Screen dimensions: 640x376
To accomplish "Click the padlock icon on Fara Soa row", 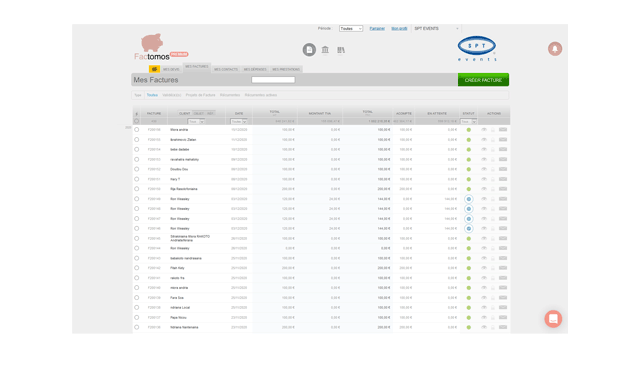I will (x=493, y=298).
